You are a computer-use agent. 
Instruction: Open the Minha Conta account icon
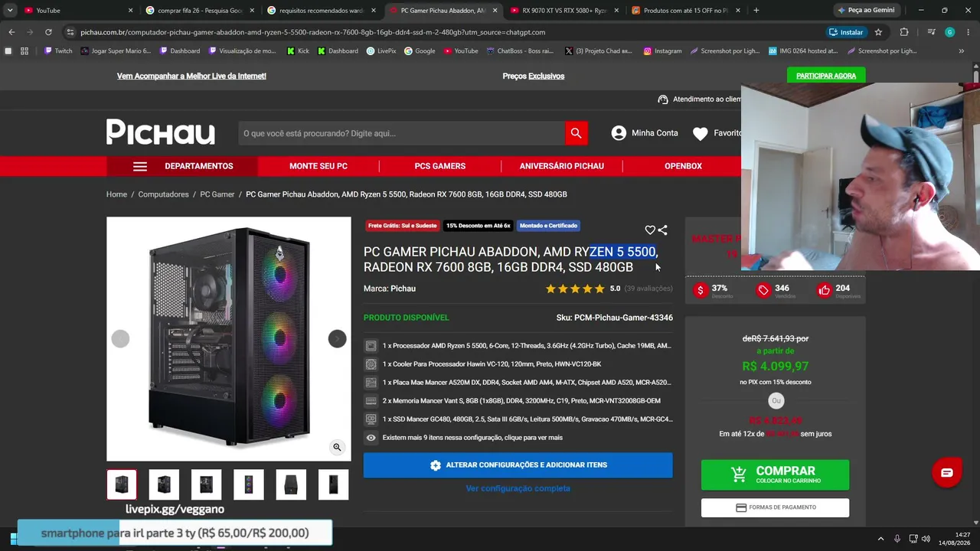point(619,133)
